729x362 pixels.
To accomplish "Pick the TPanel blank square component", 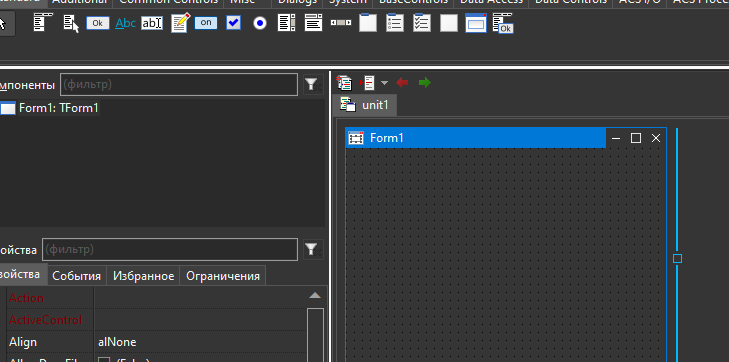I will coord(449,23).
